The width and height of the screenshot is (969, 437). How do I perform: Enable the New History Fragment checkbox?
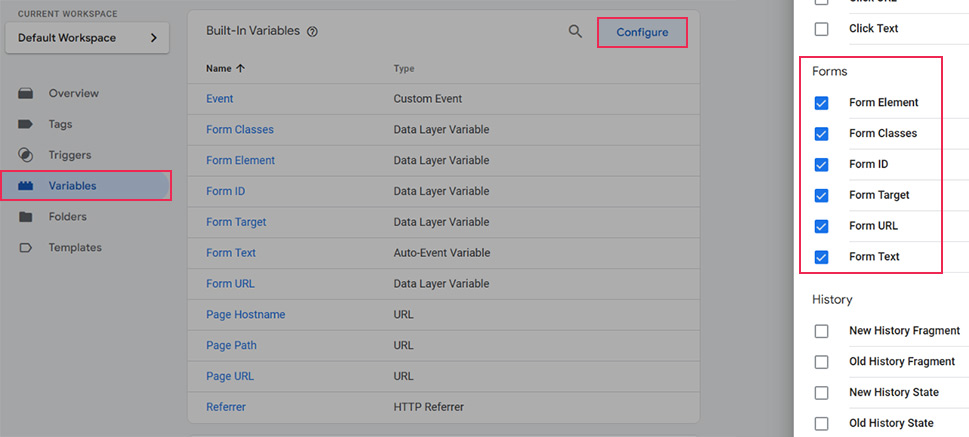[x=821, y=331]
